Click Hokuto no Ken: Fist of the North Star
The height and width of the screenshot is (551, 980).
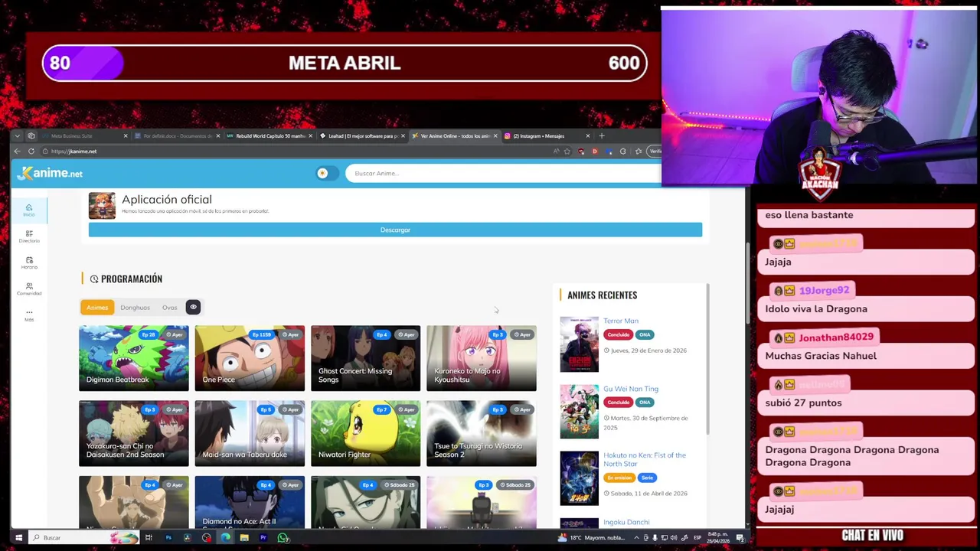point(644,459)
